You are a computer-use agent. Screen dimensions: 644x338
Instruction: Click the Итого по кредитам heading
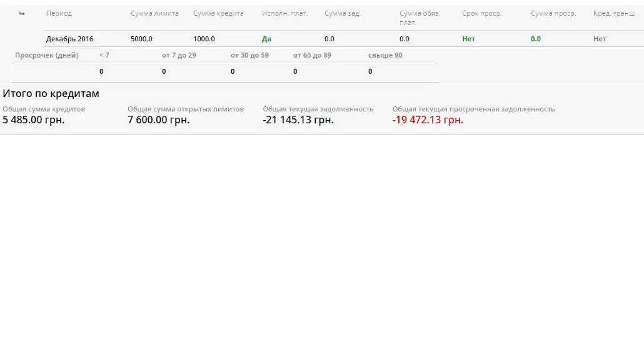pos(51,94)
